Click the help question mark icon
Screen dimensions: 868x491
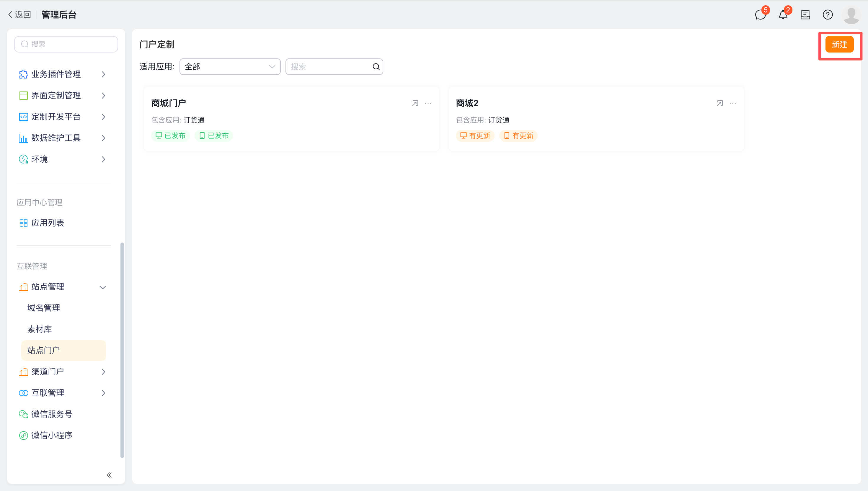coord(828,15)
